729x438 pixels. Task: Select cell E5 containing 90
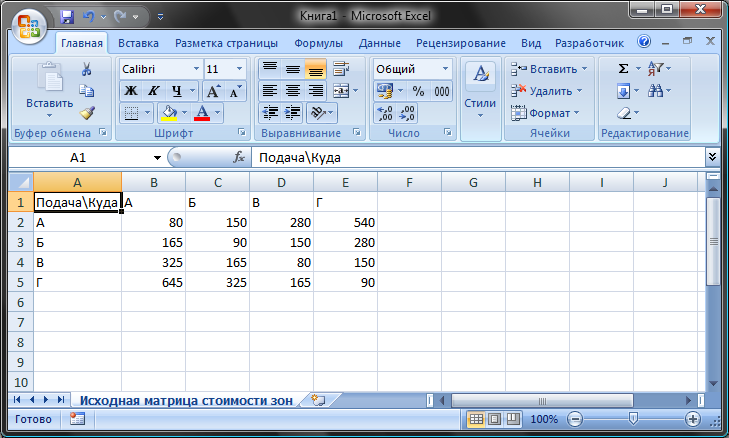[x=345, y=283]
